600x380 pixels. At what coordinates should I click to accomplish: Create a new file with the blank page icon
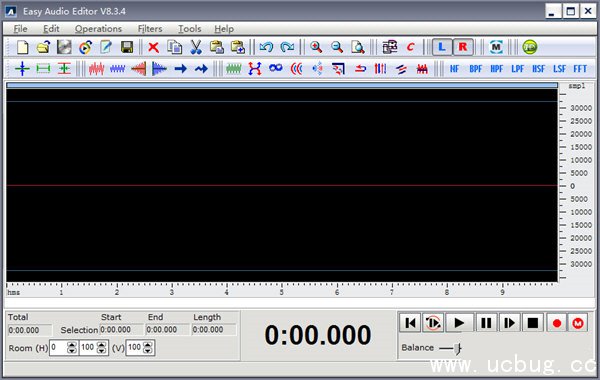(23, 47)
